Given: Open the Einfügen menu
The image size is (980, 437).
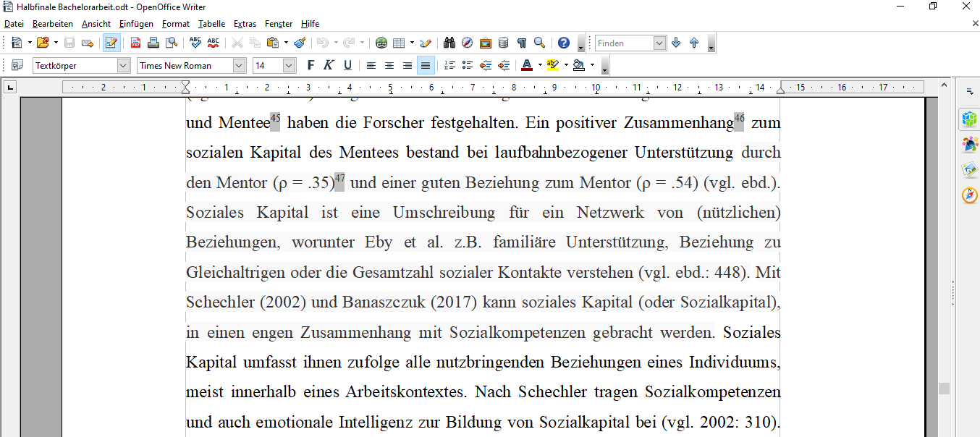Looking at the screenshot, I should tap(137, 23).
